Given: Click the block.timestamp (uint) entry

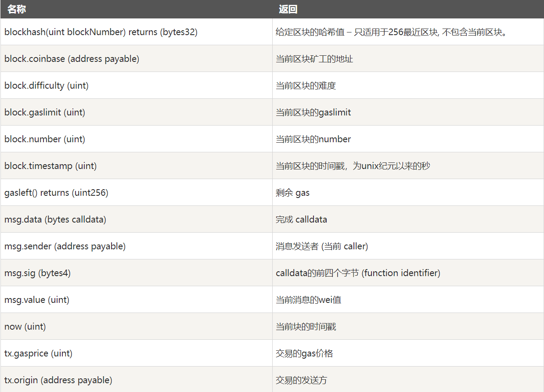Looking at the screenshot, I should 50,166.
